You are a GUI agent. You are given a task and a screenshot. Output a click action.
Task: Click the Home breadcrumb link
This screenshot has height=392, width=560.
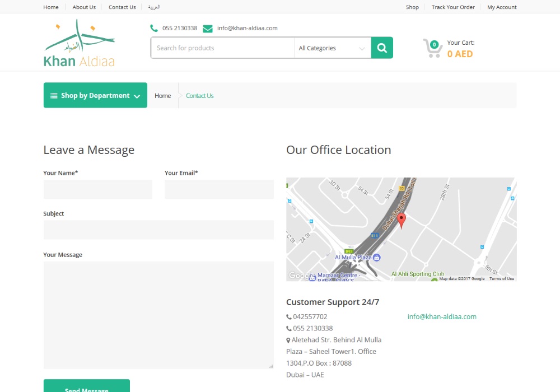coord(162,96)
